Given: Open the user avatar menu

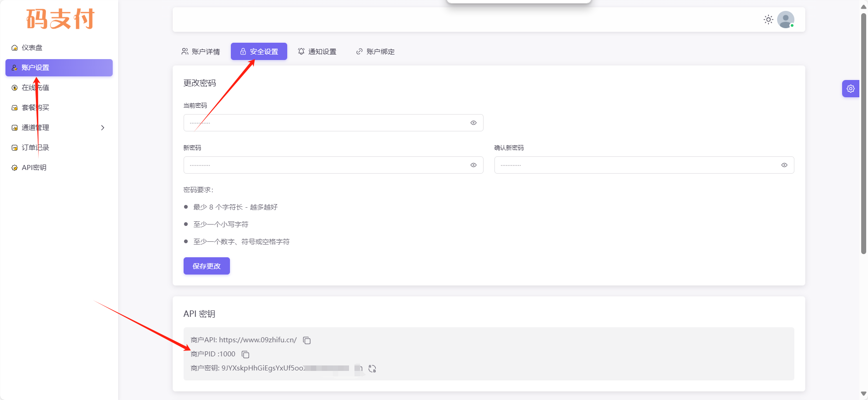Looking at the screenshot, I should 785,20.
